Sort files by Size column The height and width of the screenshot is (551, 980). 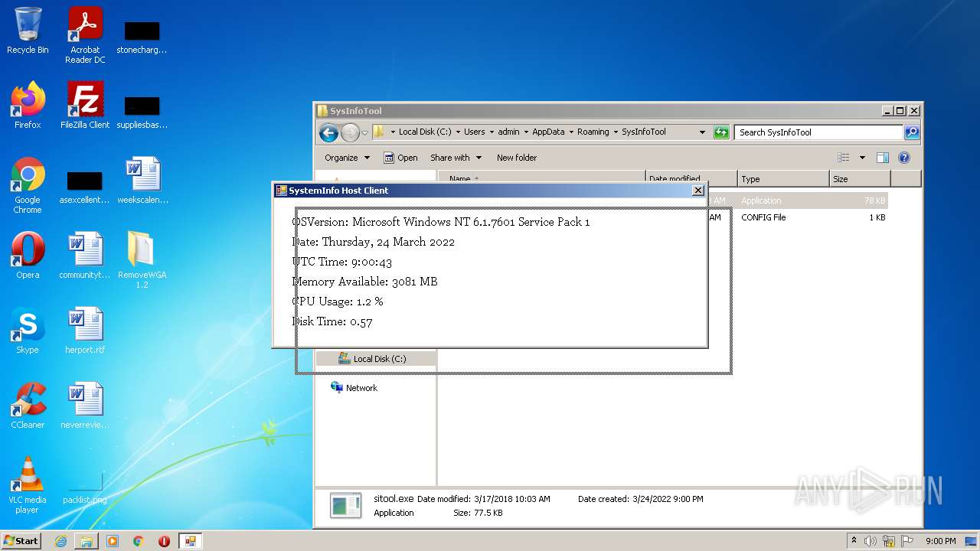(x=860, y=179)
